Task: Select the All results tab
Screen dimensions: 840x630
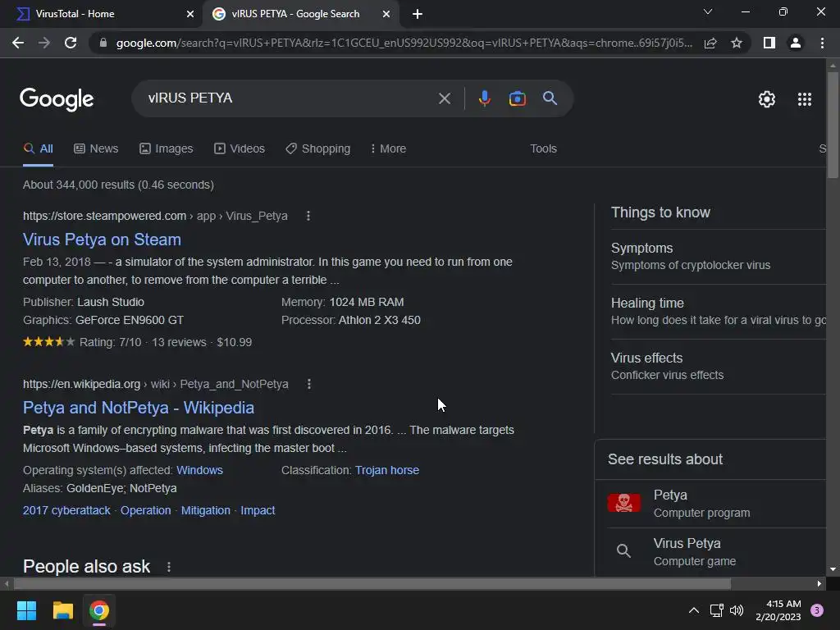Action: point(38,149)
